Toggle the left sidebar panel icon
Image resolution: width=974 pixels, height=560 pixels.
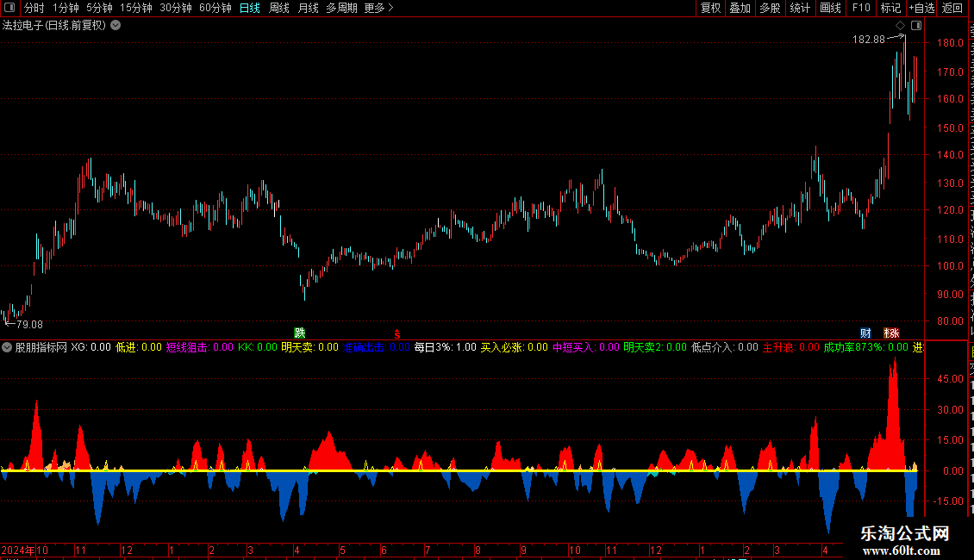click(x=9, y=8)
